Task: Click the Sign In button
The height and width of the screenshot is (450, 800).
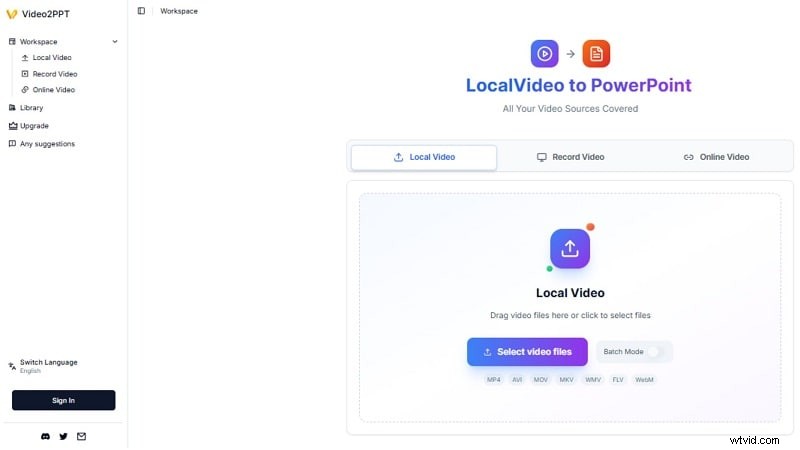Action: [x=64, y=401]
